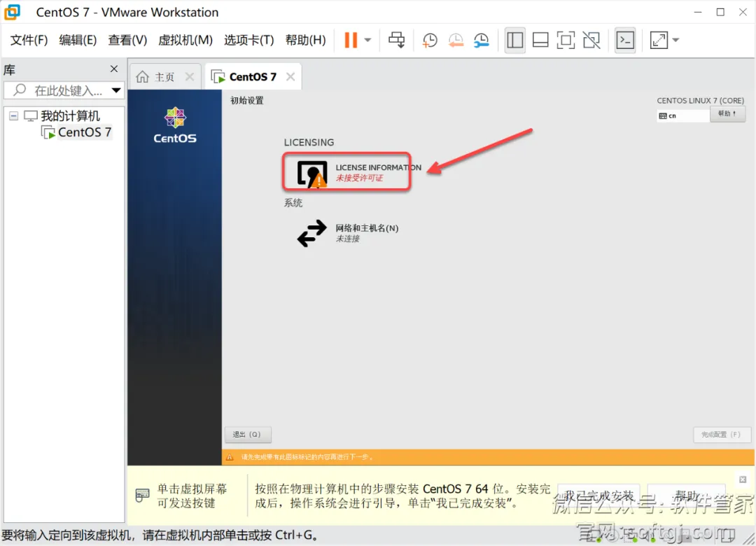Close the CentOS 7 tab
756x546 pixels.
coord(290,77)
